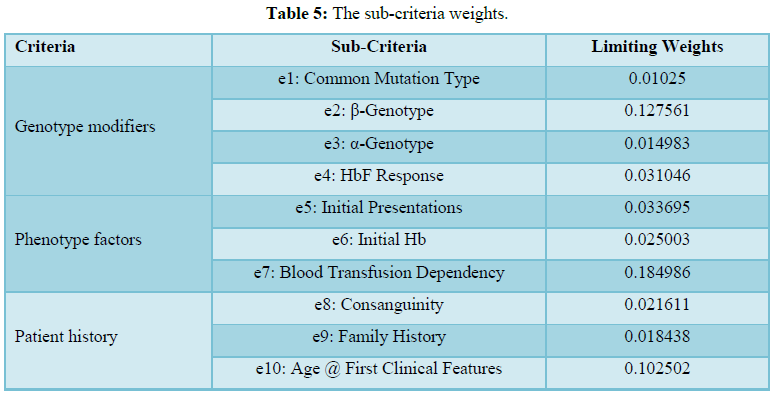Click the weight value 0.127561

point(657,112)
